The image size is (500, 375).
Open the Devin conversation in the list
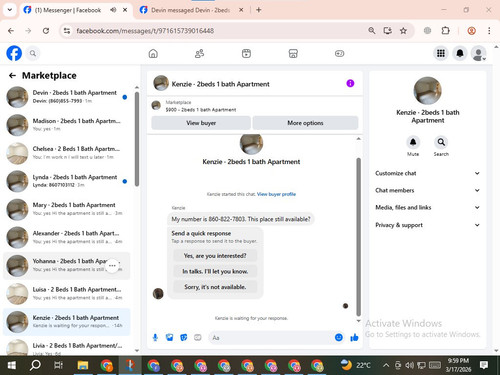click(67, 97)
